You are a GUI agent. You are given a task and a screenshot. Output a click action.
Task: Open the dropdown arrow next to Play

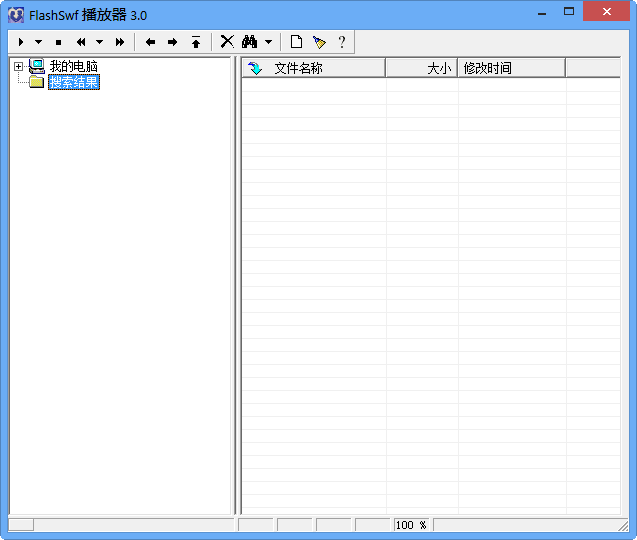(38, 42)
